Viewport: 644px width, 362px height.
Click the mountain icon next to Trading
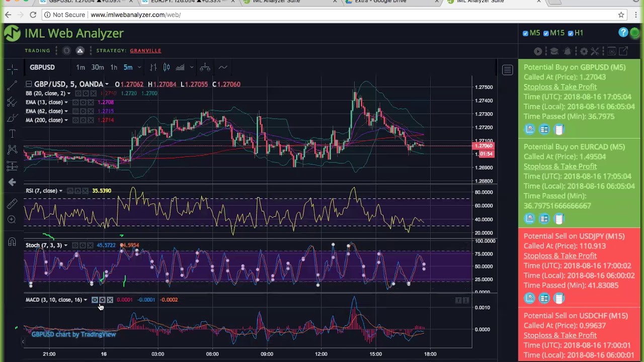80,50
